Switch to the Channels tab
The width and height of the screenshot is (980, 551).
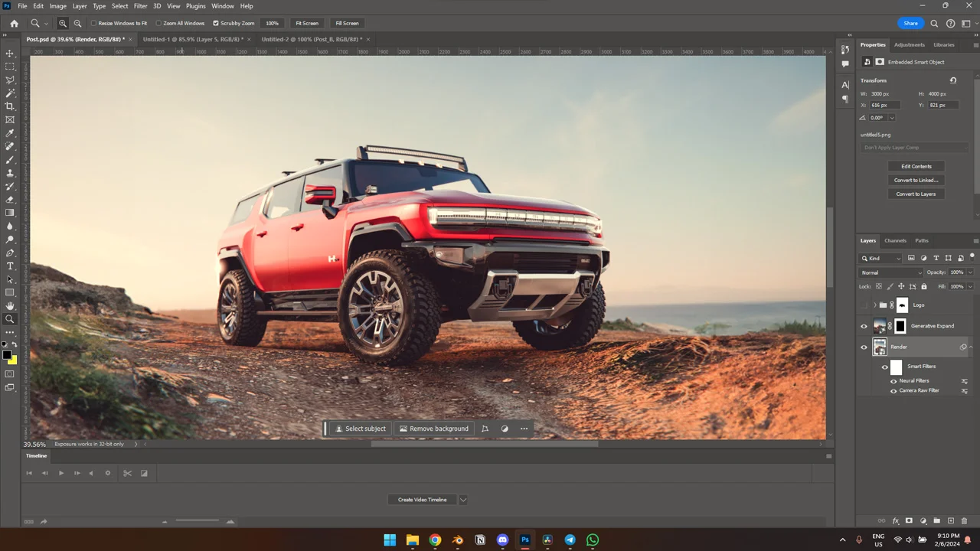(895, 240)
